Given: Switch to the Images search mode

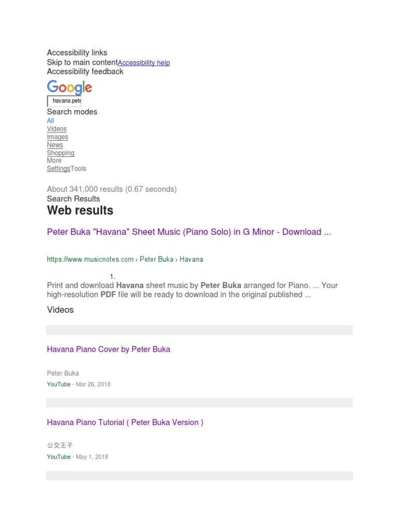Looking at the screenshot, I should tap(57, 137).
